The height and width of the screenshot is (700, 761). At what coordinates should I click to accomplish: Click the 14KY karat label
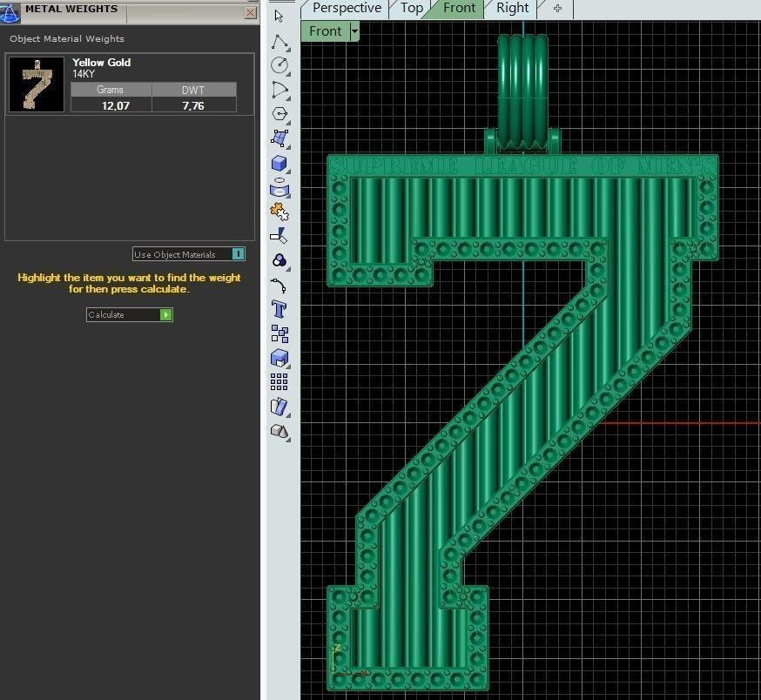click(84, 74)
